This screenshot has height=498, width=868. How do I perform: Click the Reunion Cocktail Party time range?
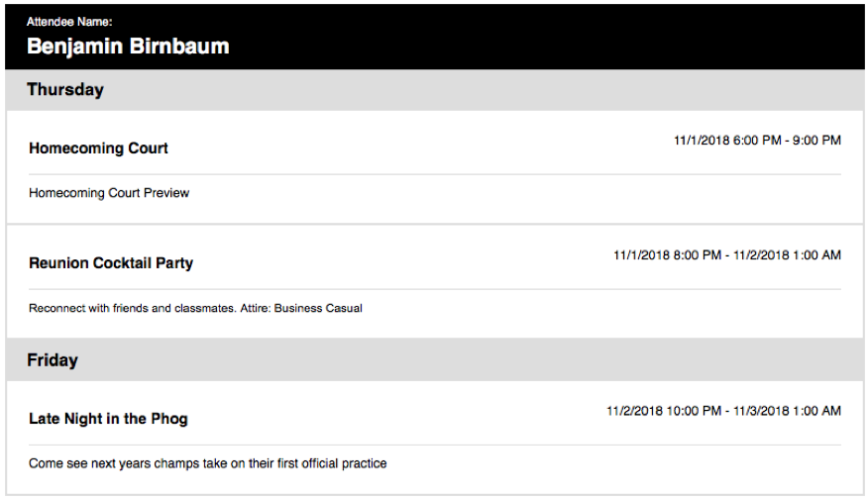coord(727,255)
